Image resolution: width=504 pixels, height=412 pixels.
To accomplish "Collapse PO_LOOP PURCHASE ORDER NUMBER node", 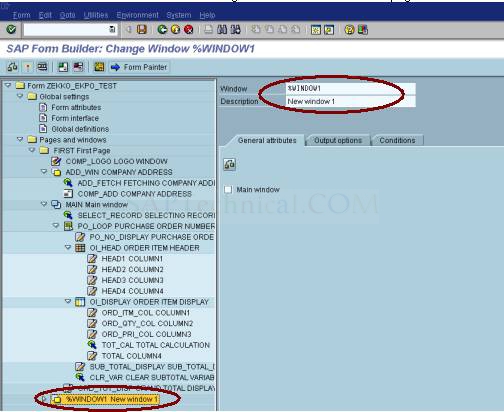I will (56, 226).
